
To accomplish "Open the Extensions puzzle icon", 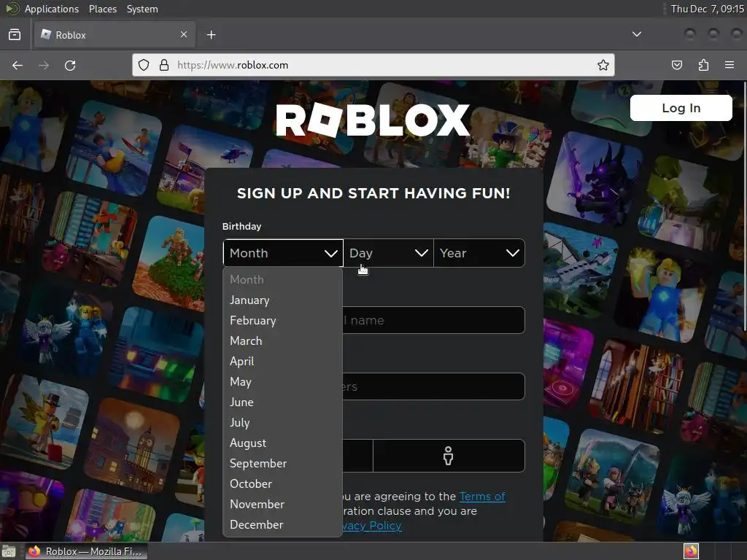I will click(703, 65).
